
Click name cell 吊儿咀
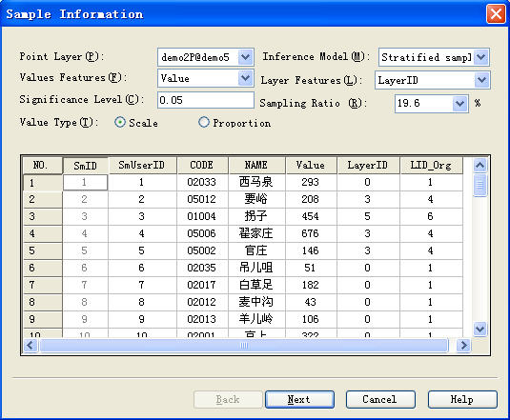pos(256,268)
